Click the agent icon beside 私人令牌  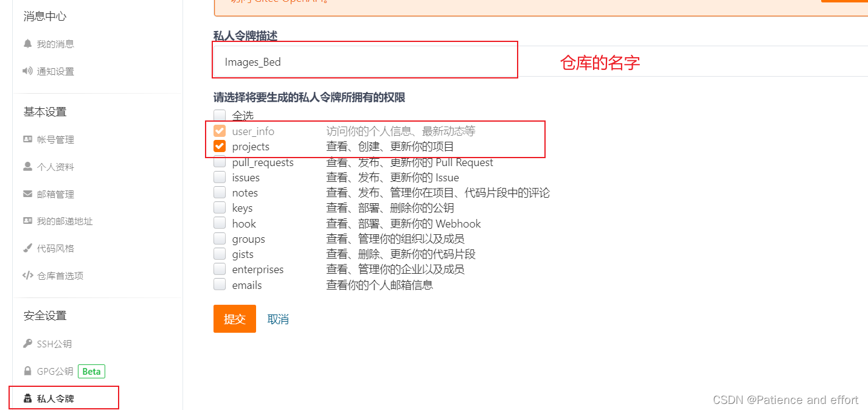click(27, 399)
